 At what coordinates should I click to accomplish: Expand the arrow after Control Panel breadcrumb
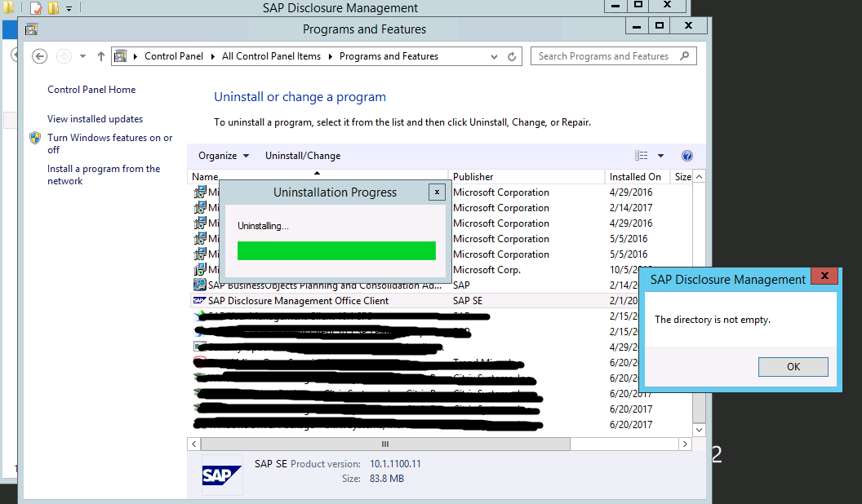point(213,56)
